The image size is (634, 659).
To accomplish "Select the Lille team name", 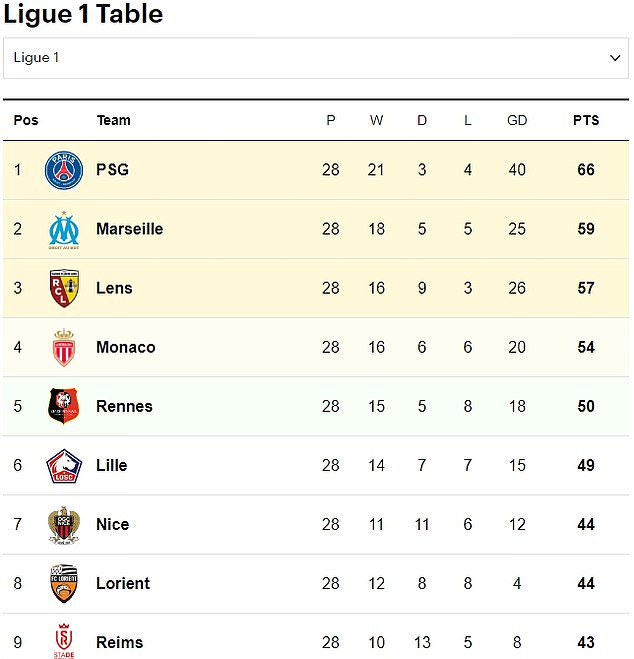I will [x=111, y=465].
